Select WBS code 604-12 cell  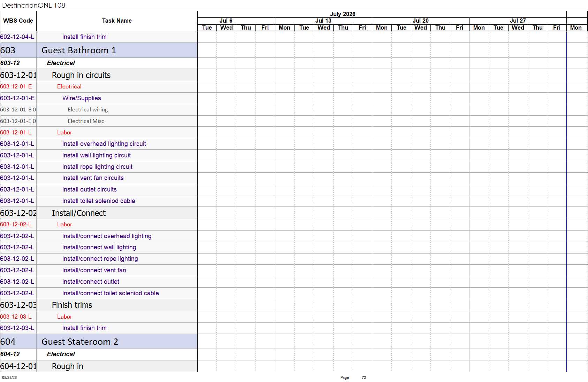point(18,354)
